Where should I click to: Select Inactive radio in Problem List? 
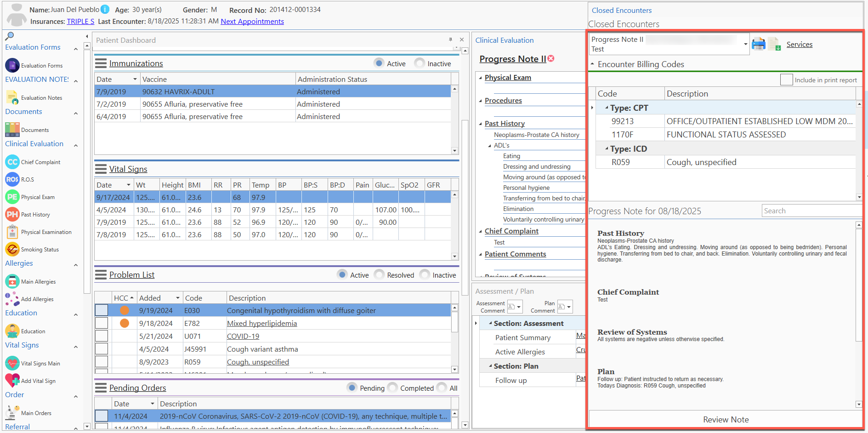point(425,274)
